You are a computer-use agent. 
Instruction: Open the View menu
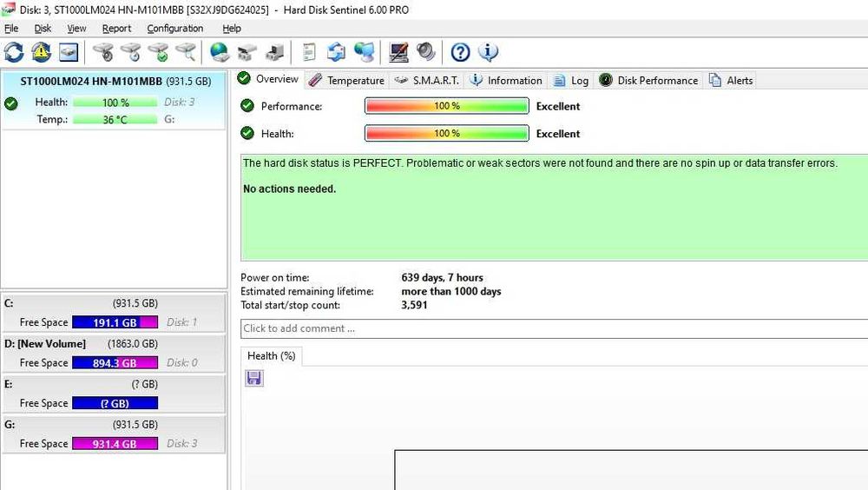click(76, 29)
